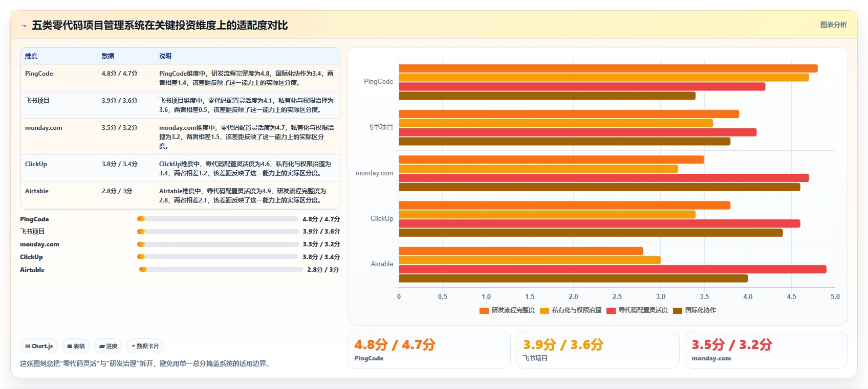Click the PingCode label in progress list
Viewport: 868px width, 389px height.
pyautogui.click(x=34, y=219)
